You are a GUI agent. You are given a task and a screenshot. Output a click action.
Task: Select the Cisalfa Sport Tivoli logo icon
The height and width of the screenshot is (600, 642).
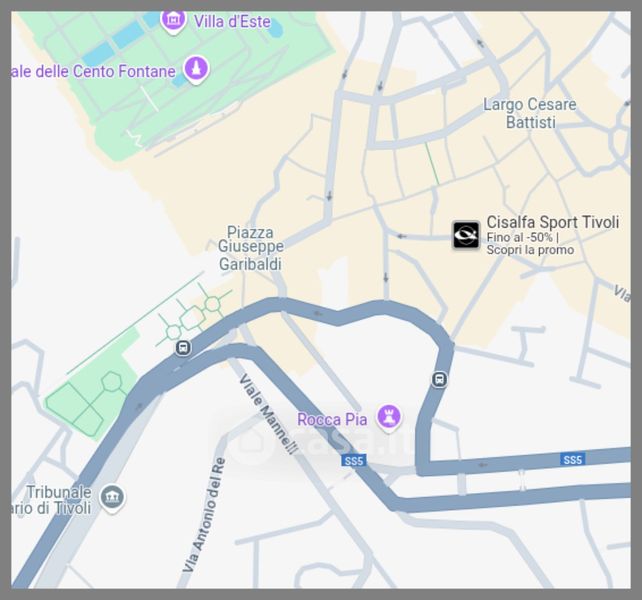(x=466, y=235)
